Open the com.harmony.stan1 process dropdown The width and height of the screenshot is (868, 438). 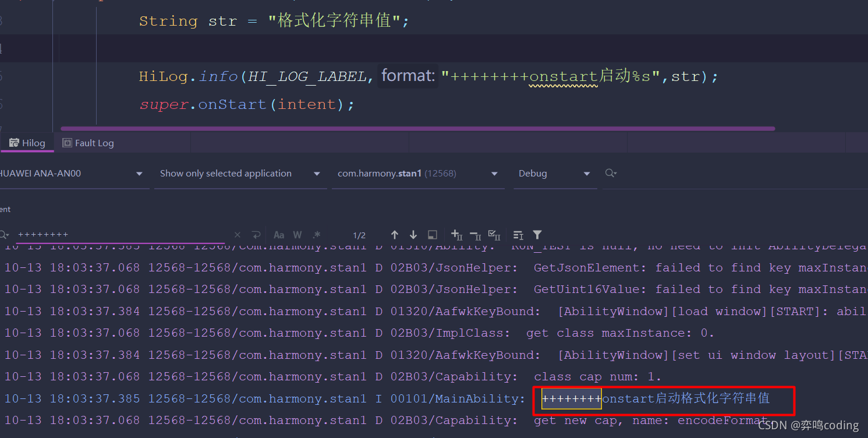point(416,173)
